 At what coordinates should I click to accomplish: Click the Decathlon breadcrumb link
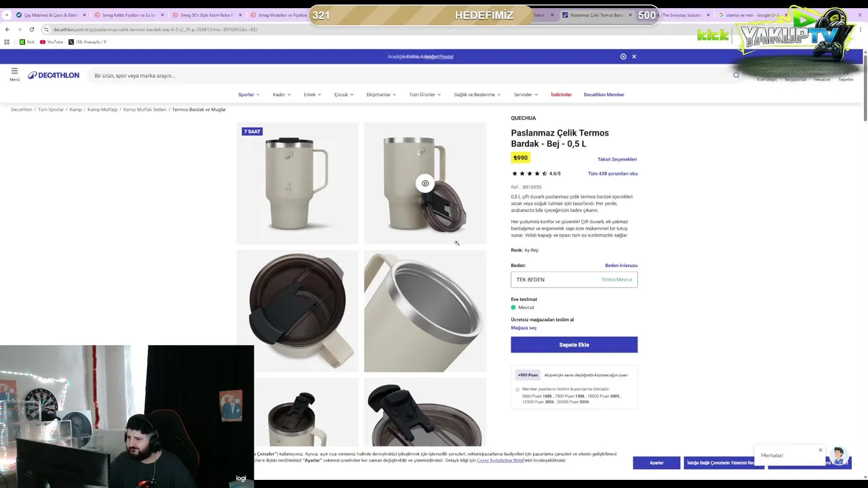coord(21,109)
